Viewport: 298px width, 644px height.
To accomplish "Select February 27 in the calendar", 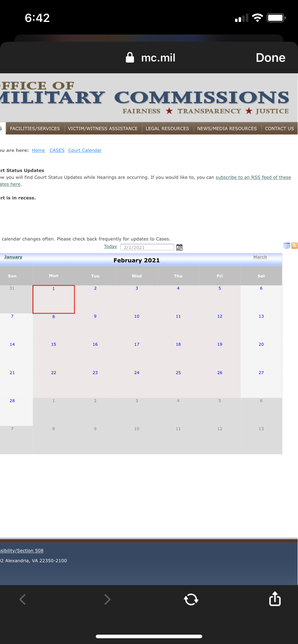I will [261, 373].
